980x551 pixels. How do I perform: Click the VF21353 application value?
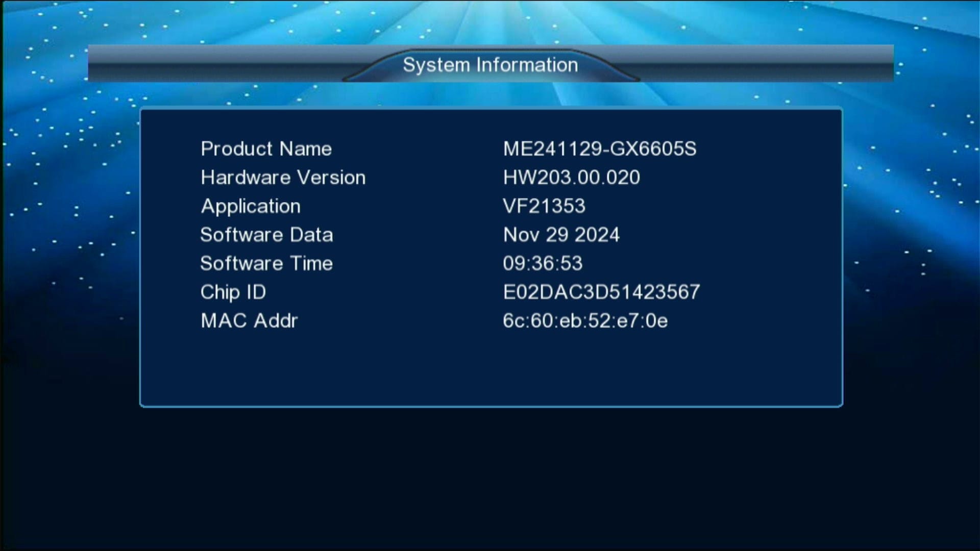point(544,206)
